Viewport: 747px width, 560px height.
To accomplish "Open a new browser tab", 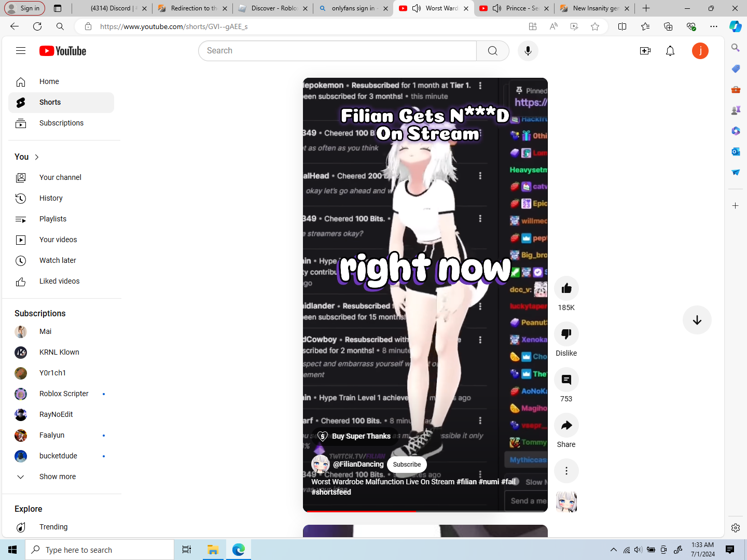I will tap(646, 8).
